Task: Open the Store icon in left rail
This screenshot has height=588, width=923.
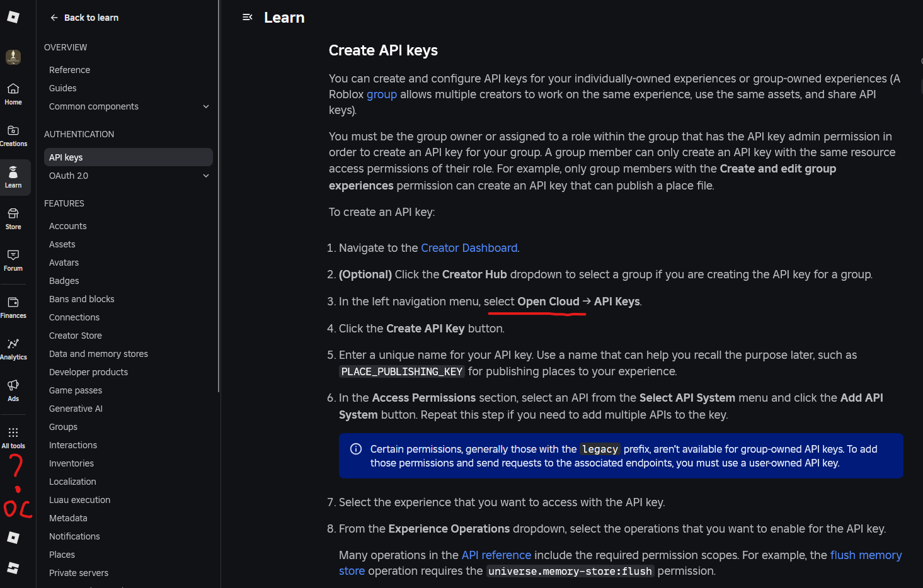Action: 13,218
